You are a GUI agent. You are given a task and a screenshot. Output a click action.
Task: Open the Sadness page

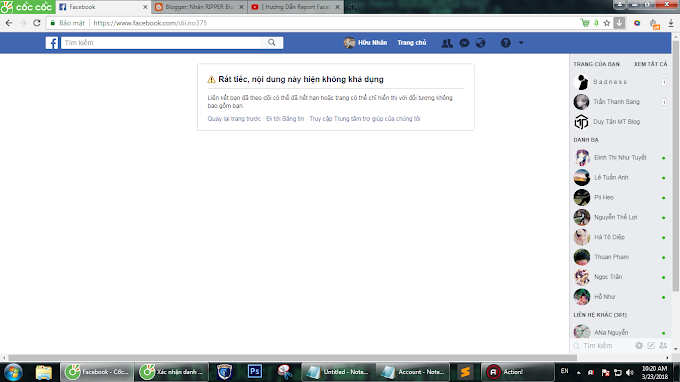(x=620, y=82)
